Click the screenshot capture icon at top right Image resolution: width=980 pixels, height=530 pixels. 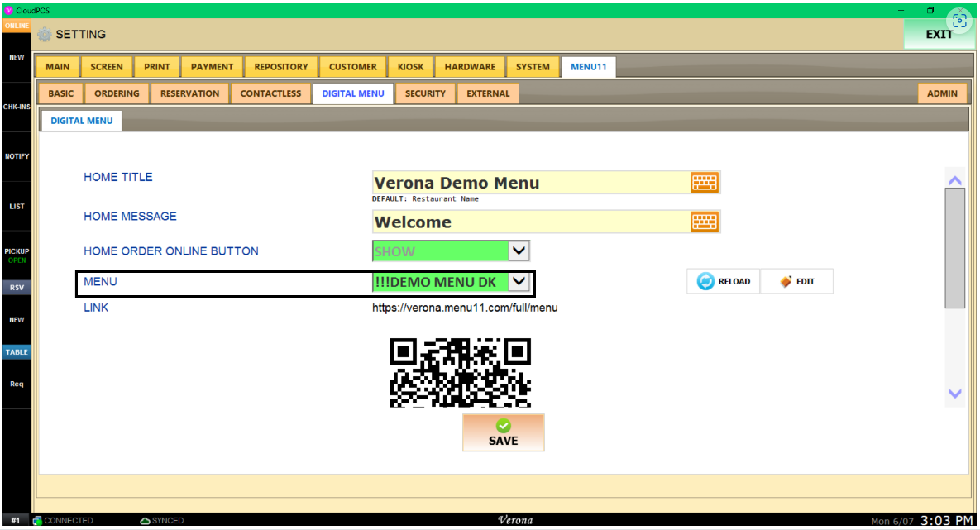pos(959,21)
